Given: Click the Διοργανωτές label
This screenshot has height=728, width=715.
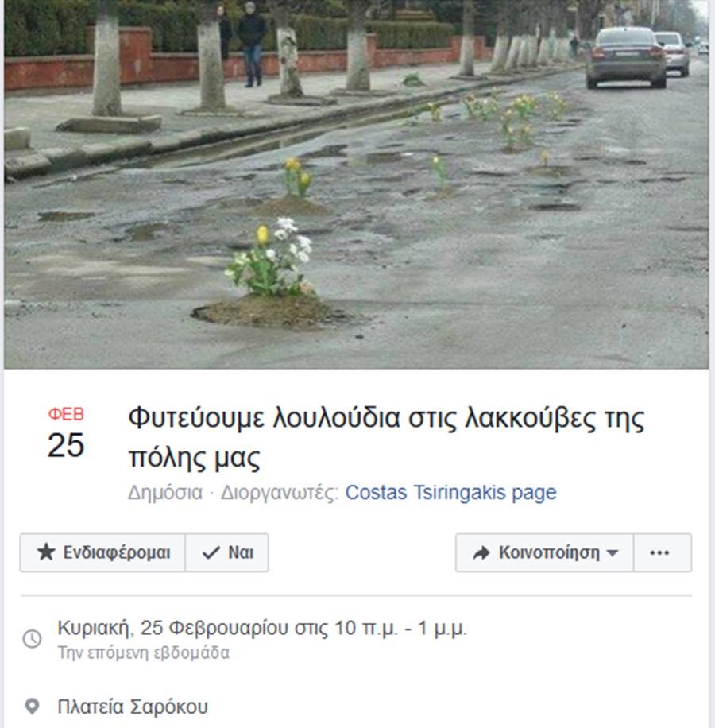Looking at the screenshot, I should point(280,493).
